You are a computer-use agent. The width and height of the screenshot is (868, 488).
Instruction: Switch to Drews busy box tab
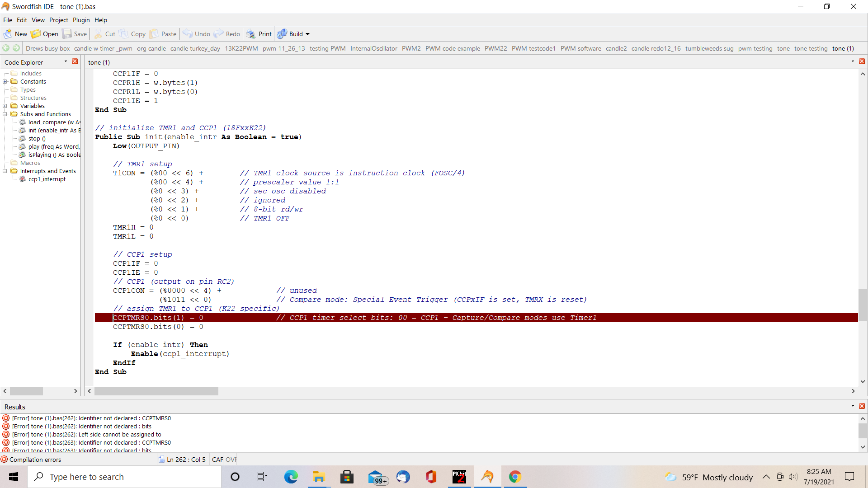[x=48, y=48]
